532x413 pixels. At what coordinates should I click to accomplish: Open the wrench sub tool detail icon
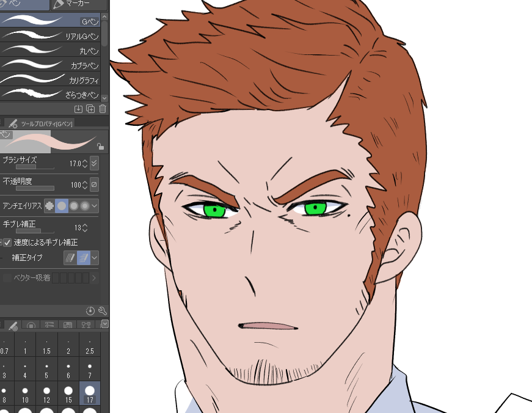[103, 310]
